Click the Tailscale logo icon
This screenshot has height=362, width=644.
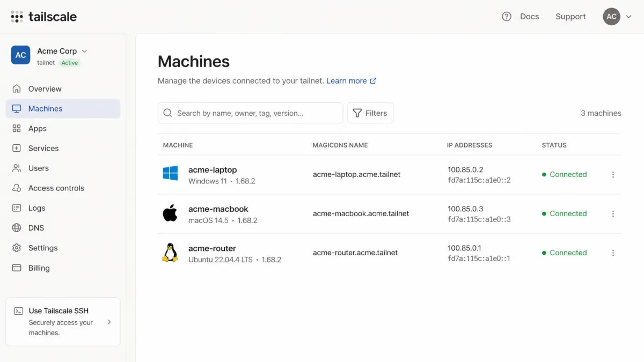(x=17, y=17)
